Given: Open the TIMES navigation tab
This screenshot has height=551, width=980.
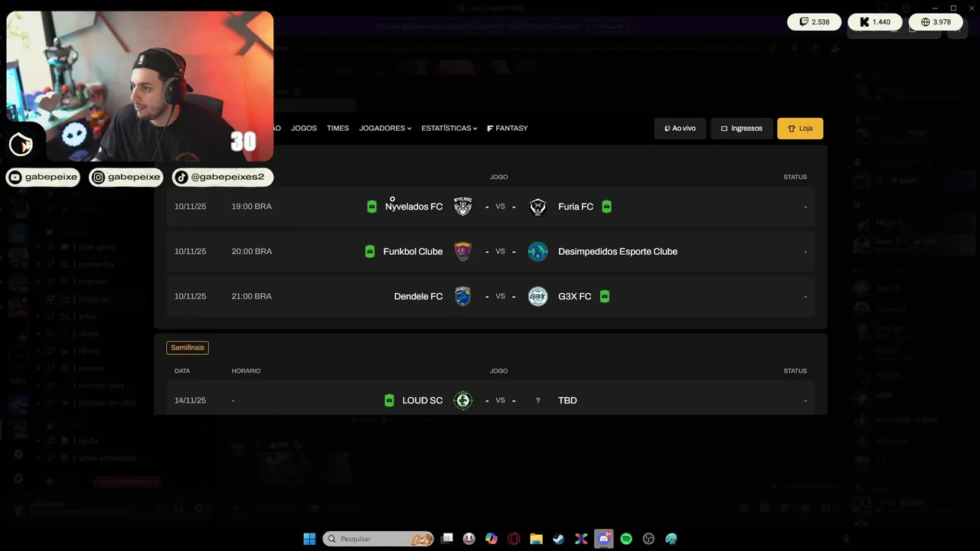Looking at the screenshot, I should point(338,129).
